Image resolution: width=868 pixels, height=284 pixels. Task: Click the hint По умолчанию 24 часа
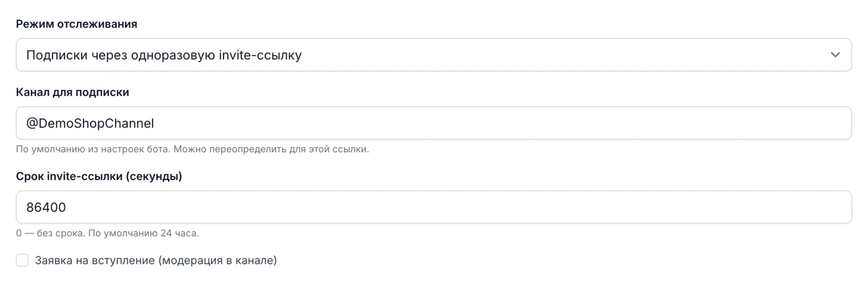click(144, 234)
